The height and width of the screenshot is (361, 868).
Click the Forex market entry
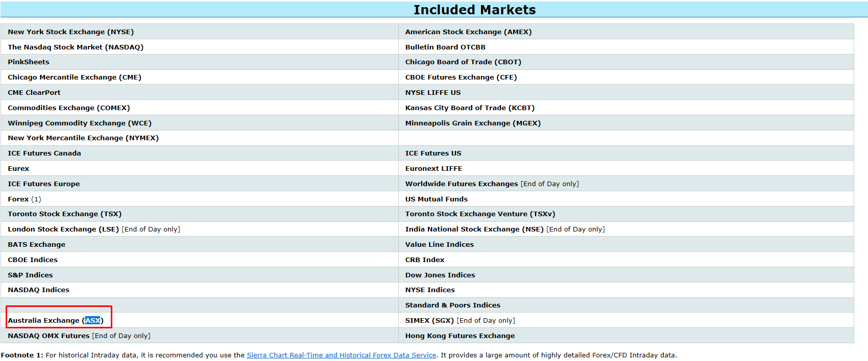pyautogui.click(x=18, y=199)
